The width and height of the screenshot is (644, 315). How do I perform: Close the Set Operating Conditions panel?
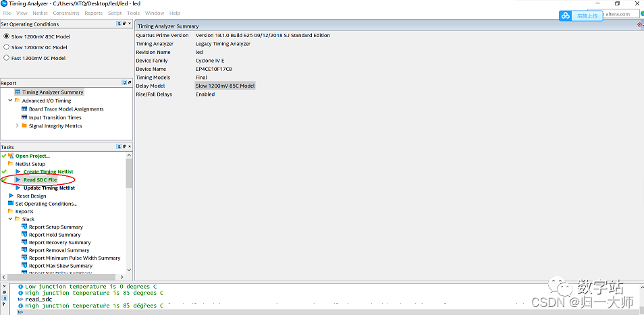coord(130,24)
